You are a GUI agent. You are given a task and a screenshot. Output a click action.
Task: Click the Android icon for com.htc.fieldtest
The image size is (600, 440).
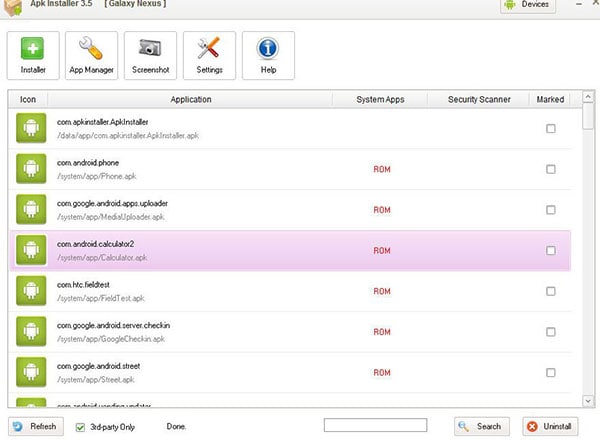31,291
